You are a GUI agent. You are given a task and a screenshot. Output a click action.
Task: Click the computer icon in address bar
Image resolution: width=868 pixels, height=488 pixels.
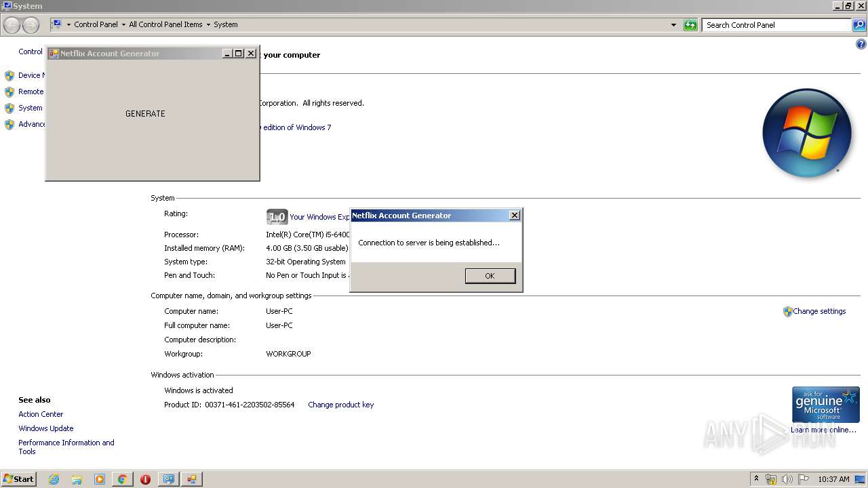click(x=57, y=24)
